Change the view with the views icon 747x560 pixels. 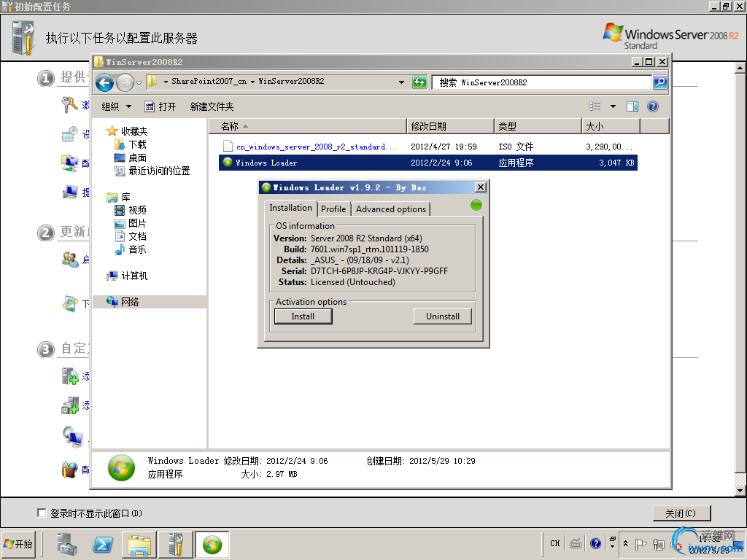595,106
